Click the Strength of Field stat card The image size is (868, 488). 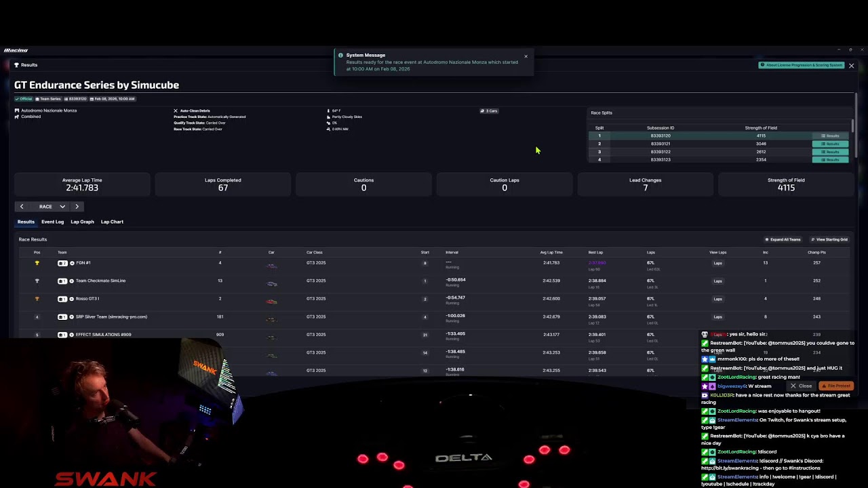click(786, 184)
